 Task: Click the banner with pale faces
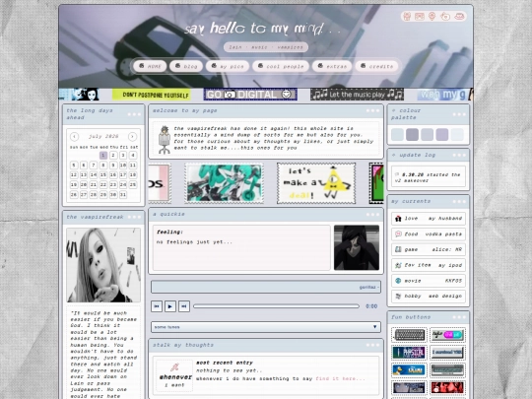tap(79, 95)
